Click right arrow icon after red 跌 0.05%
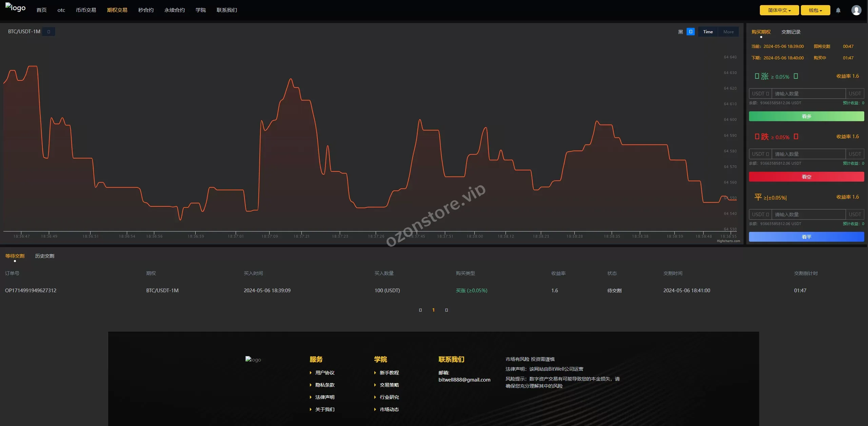 [796, 136]
